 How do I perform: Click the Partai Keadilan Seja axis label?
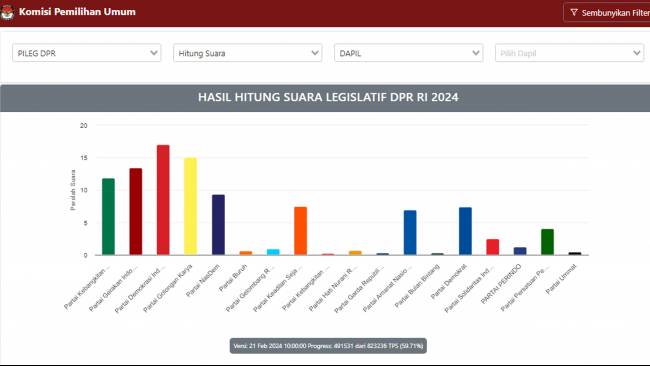coord(278,288)
